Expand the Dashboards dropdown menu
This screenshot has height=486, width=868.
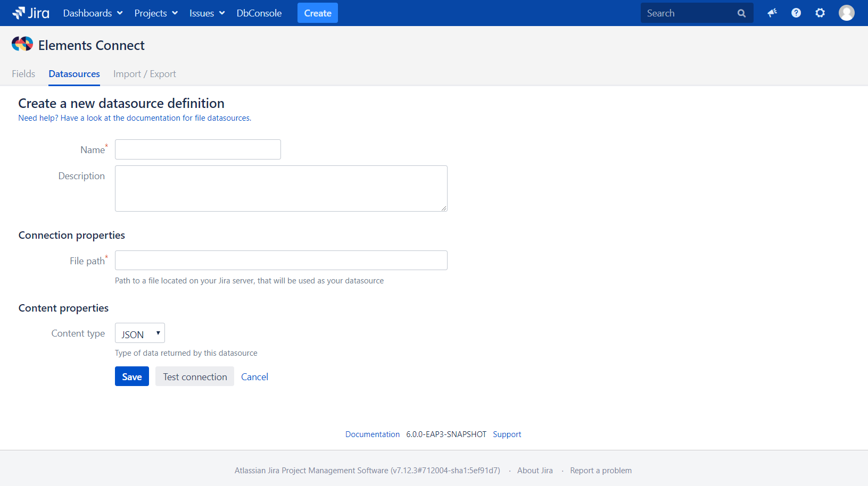[x=93, y=13]
